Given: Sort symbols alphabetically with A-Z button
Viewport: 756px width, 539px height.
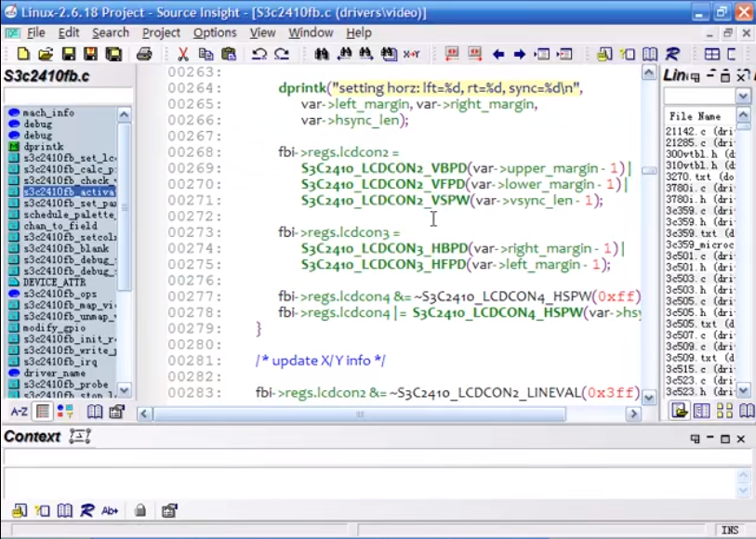Looking at the screenshot, I should click(20, 412).
